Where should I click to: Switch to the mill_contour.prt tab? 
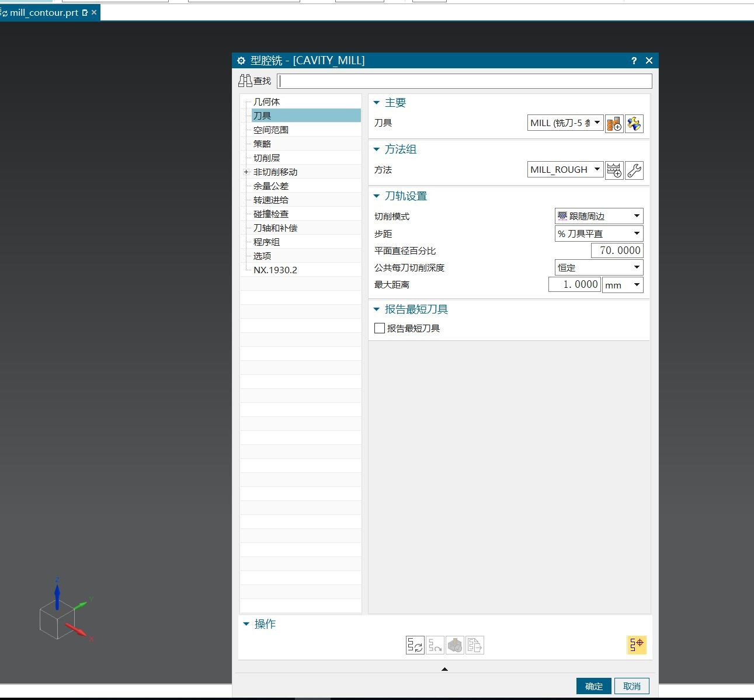(44, 12)
